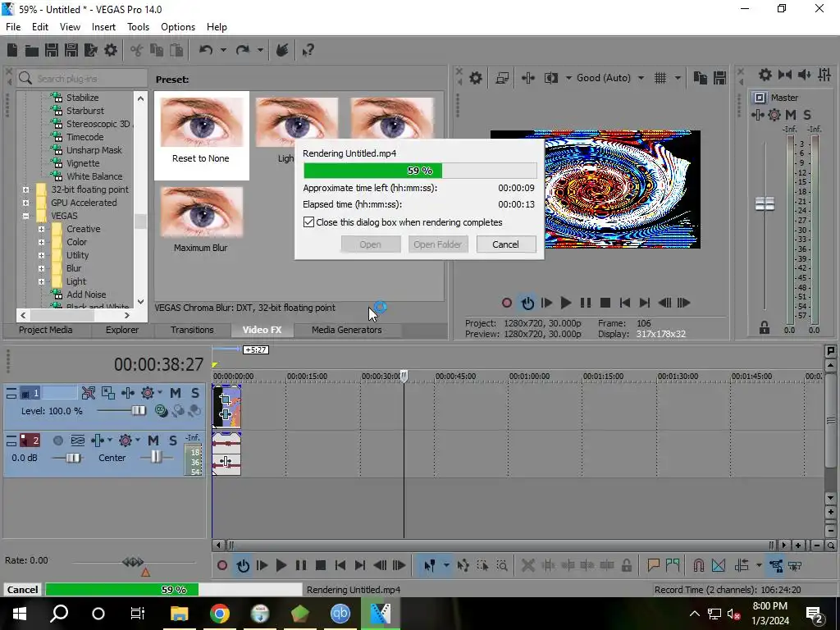This screenshot has width=840, height=630.
Task: Click Play button in preview transport
Action: (565, 304)
